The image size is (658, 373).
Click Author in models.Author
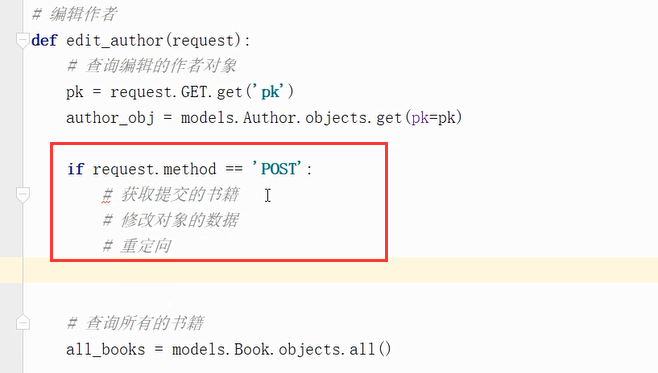tap(269, 118)
